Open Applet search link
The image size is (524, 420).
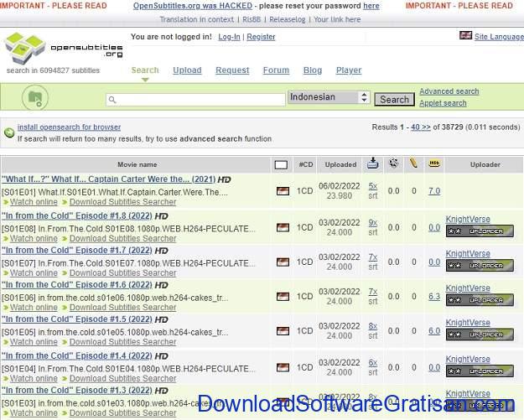[x=443, y=103]
